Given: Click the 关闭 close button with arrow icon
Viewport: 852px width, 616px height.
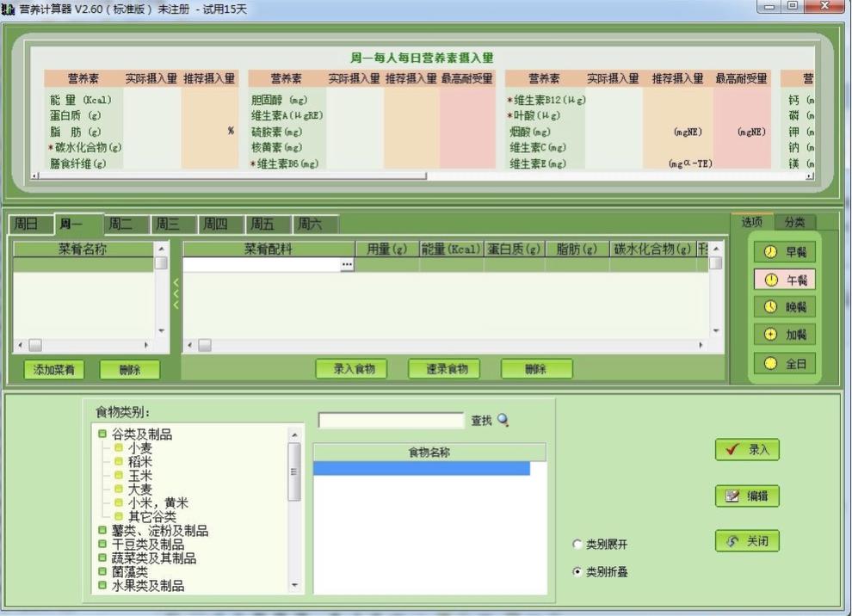Looking at the screenshot, I should [747, 541].
